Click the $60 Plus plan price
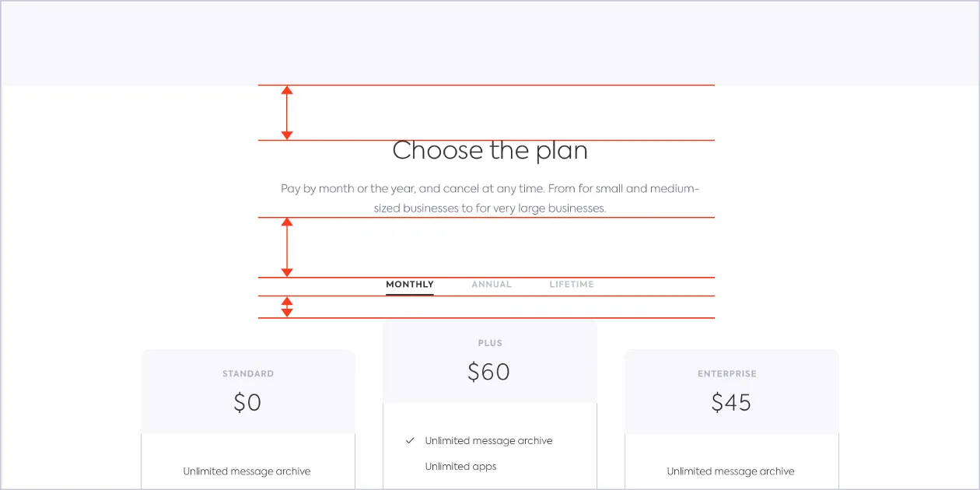The image size is (980, 490). (488, 372)
